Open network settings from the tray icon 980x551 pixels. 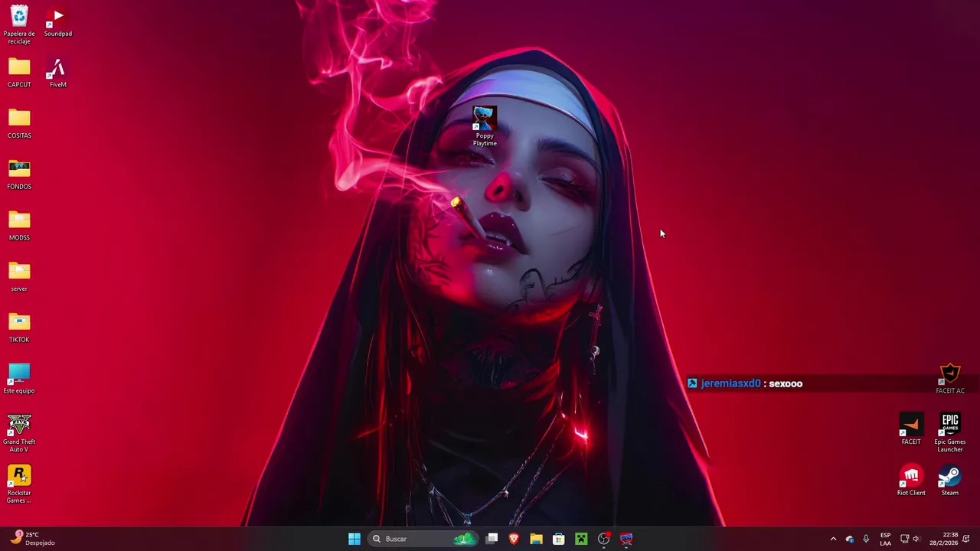click(904, 539)
